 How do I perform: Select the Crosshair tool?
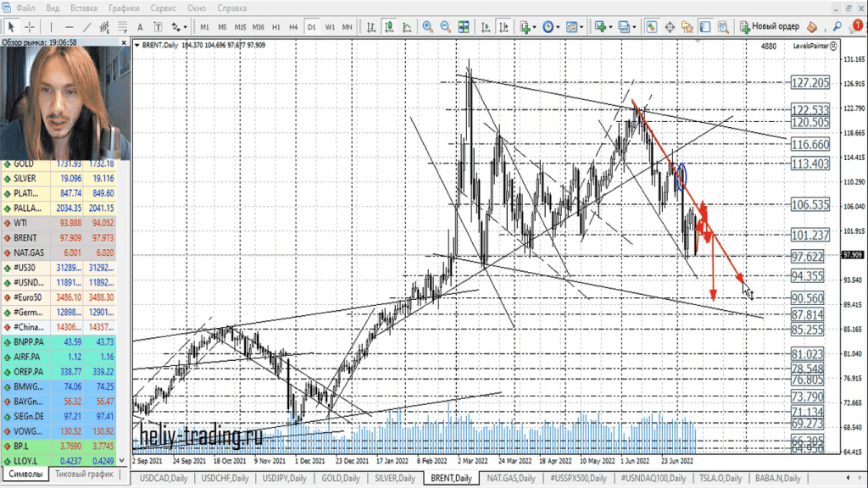tap(30, 27)
